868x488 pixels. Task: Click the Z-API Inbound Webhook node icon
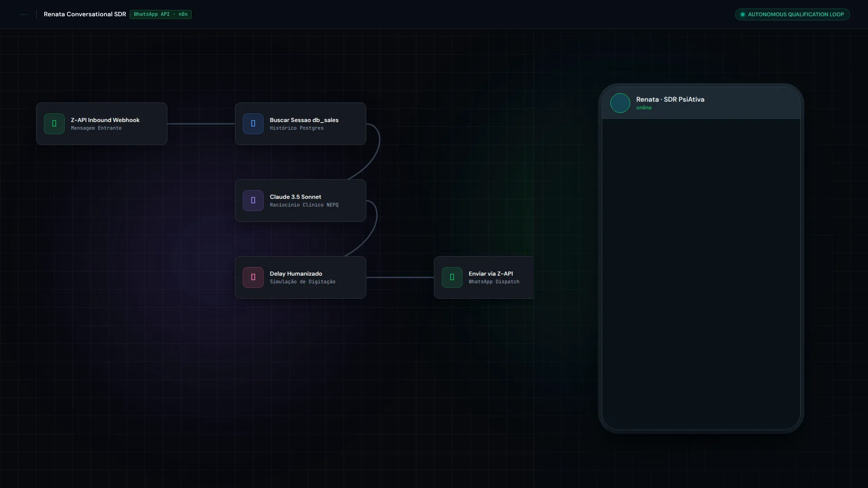coord(54,124)
